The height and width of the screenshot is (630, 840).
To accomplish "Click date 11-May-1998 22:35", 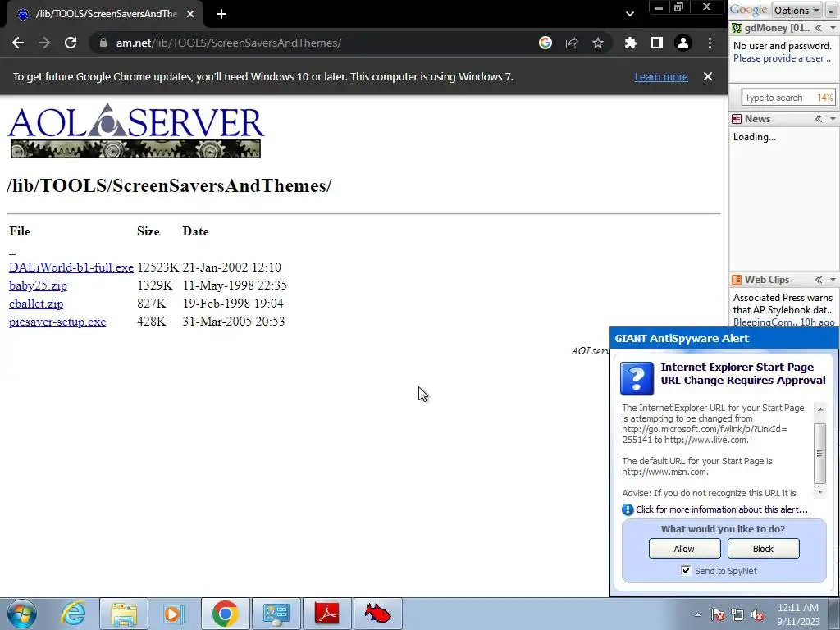I will click(x=235, y=285).
